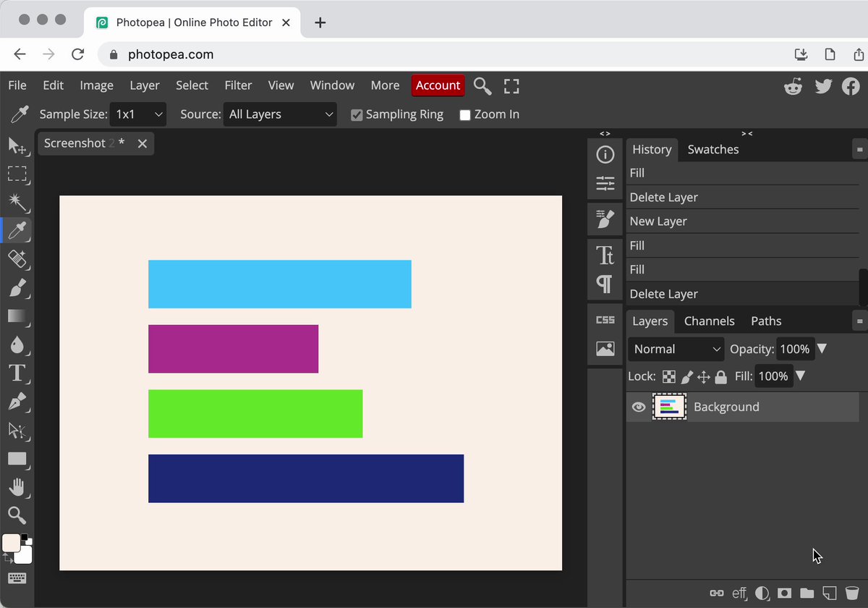
Task: Open the Source All Layers dropdown
Action: click(x=280, y=114)
